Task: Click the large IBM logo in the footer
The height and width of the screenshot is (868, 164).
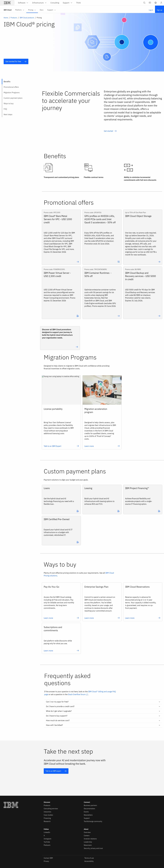Action: (11, 805)
